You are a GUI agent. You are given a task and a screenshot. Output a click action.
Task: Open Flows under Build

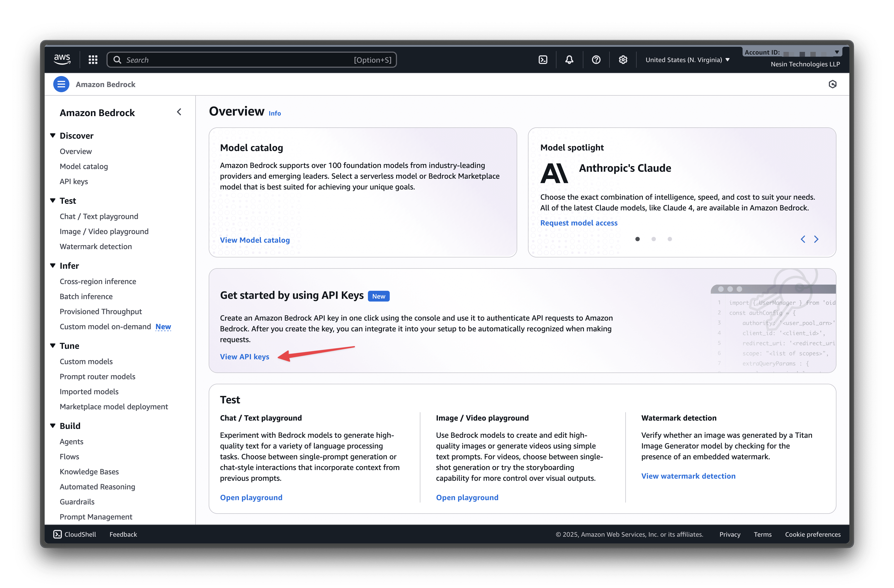click(x=69, y=456)
